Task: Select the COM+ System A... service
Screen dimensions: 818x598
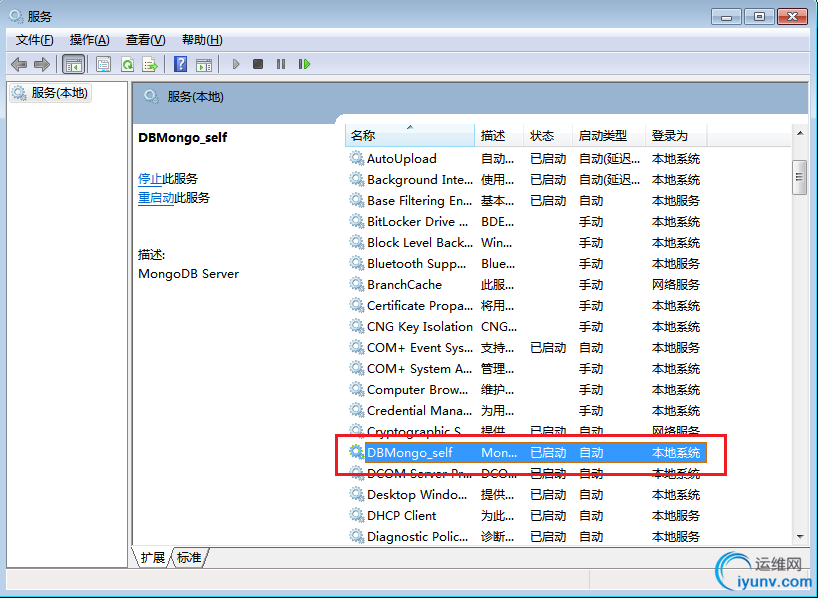Action: pyautogui.click(x=527, y=368)
